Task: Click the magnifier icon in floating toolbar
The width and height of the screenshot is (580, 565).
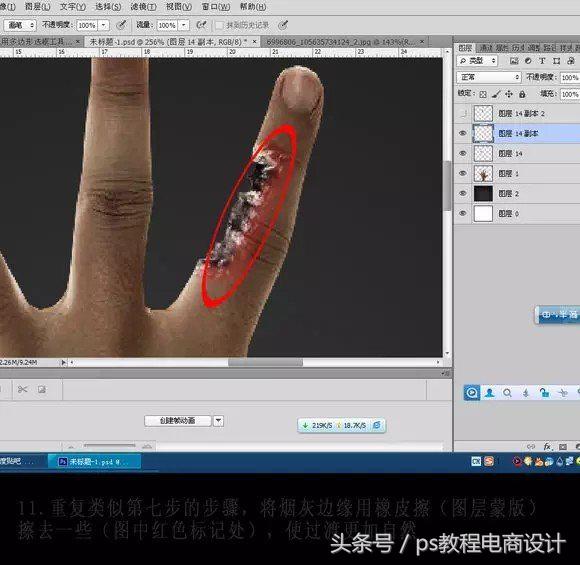Action: (508, 393)
